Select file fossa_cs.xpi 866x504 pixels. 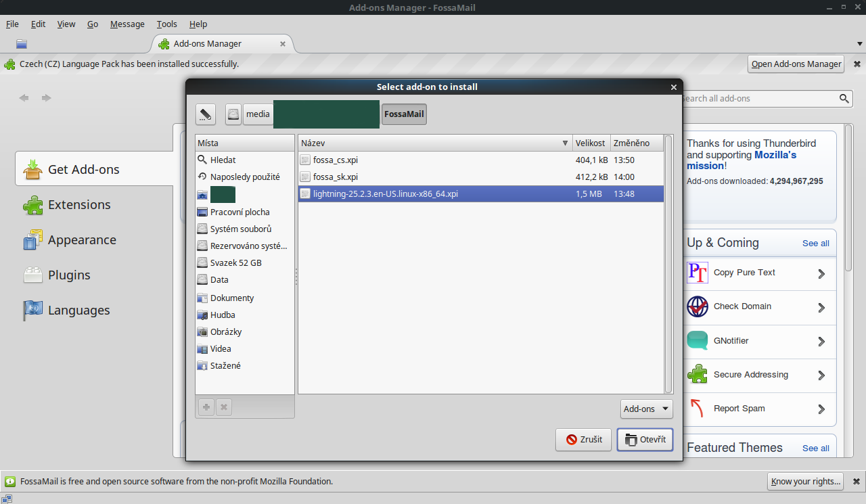click(x=481, y=160)
